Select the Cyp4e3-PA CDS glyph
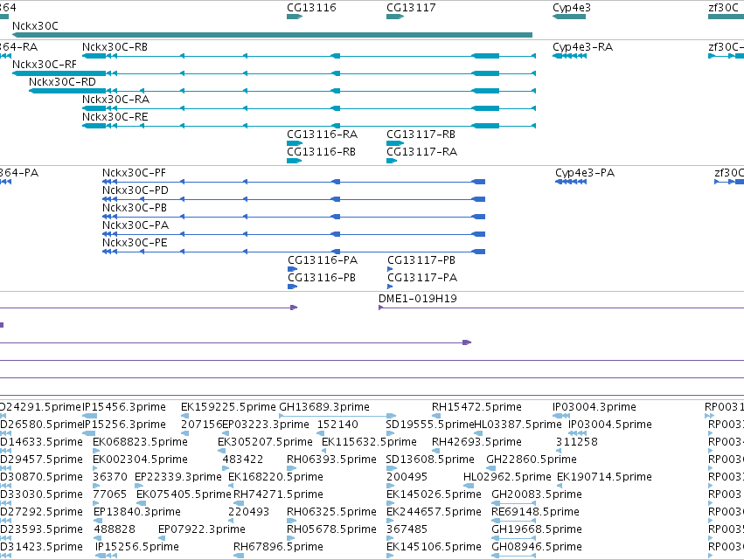Screen dimensions: 744x560 coord(571,182)
